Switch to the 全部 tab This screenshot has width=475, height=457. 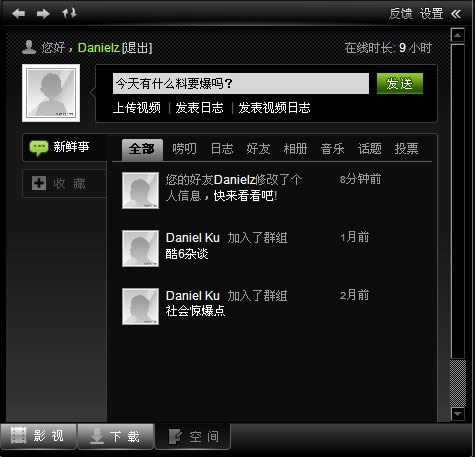[x=142, y=149]
